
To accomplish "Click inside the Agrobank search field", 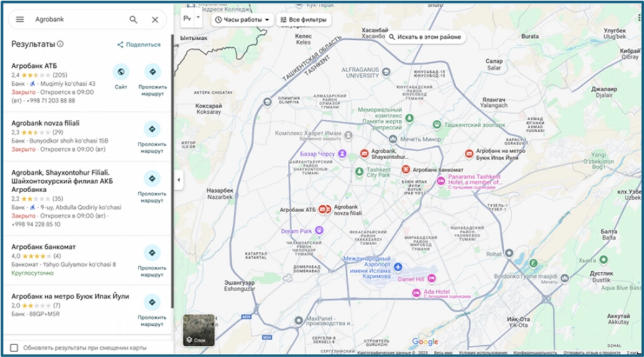I will pos(78,19).
